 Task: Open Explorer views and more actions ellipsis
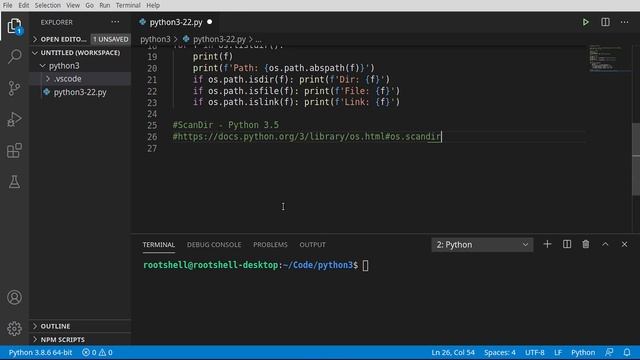pos(115,22)
